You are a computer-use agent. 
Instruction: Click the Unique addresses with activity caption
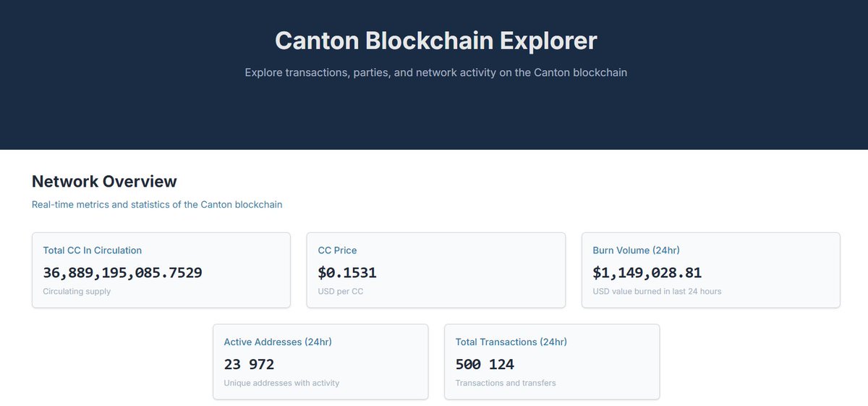(x=281, y=383)
